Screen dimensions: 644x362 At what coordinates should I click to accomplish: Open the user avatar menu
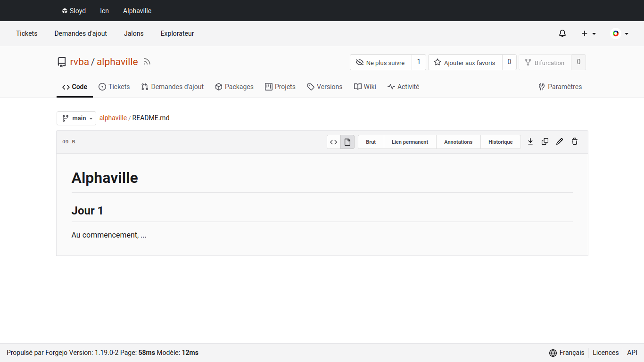coord(619,33)
